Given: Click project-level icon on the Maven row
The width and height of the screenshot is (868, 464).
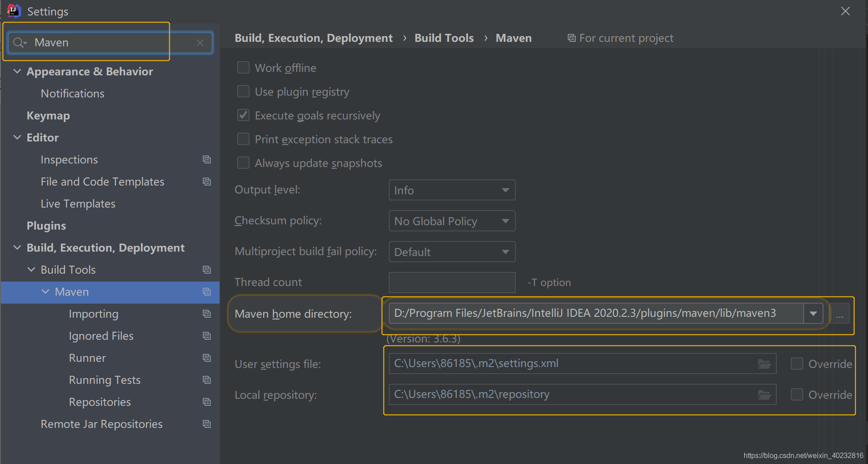Looking at the screenshot, I should [x=207, y=292].
